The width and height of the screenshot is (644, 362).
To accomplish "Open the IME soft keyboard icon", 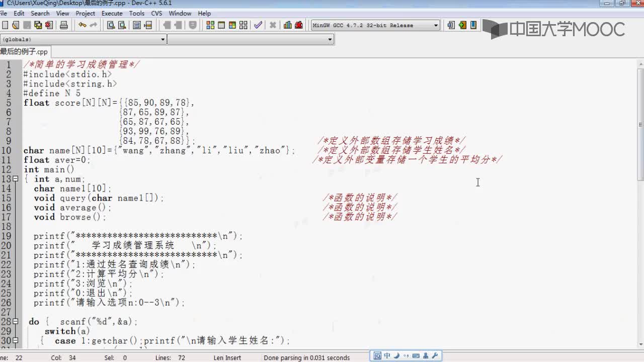I will coord(416,356).
